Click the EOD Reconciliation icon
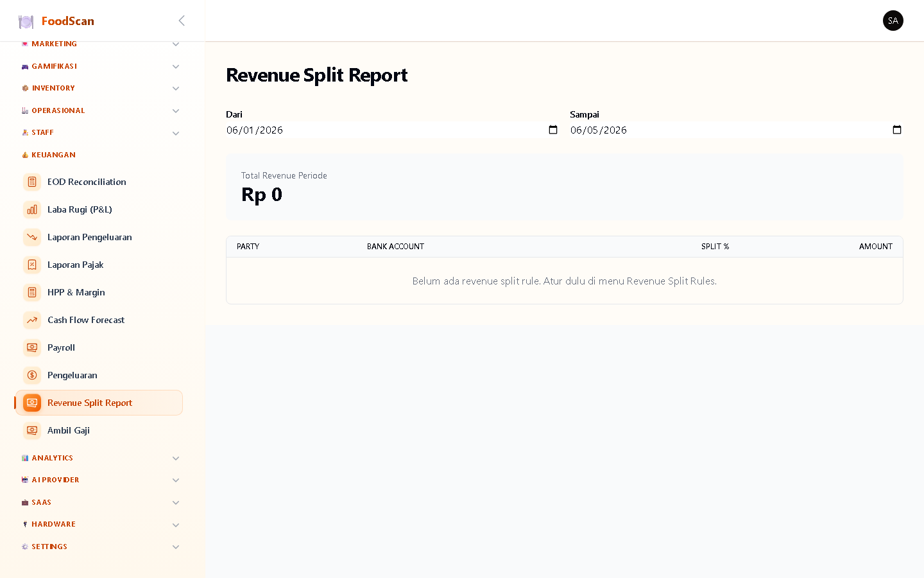Viewport: 924px width, 578px height. pos(32,182)
